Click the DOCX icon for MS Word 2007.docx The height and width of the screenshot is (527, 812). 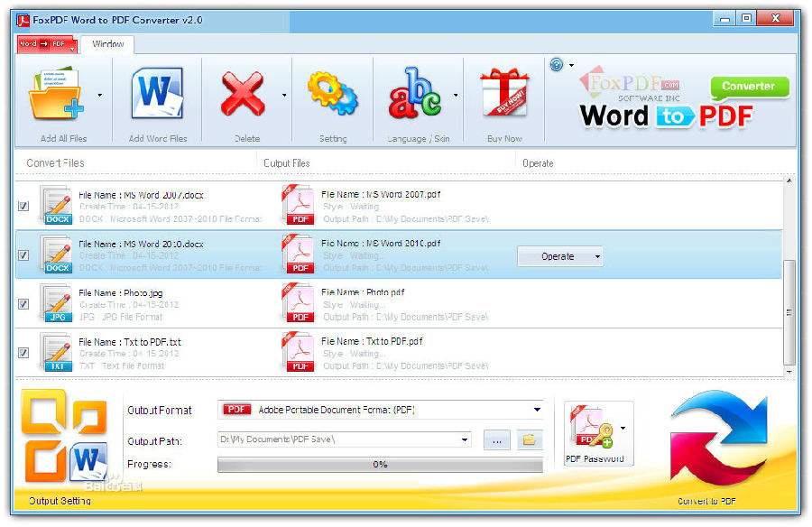(57, 206)
